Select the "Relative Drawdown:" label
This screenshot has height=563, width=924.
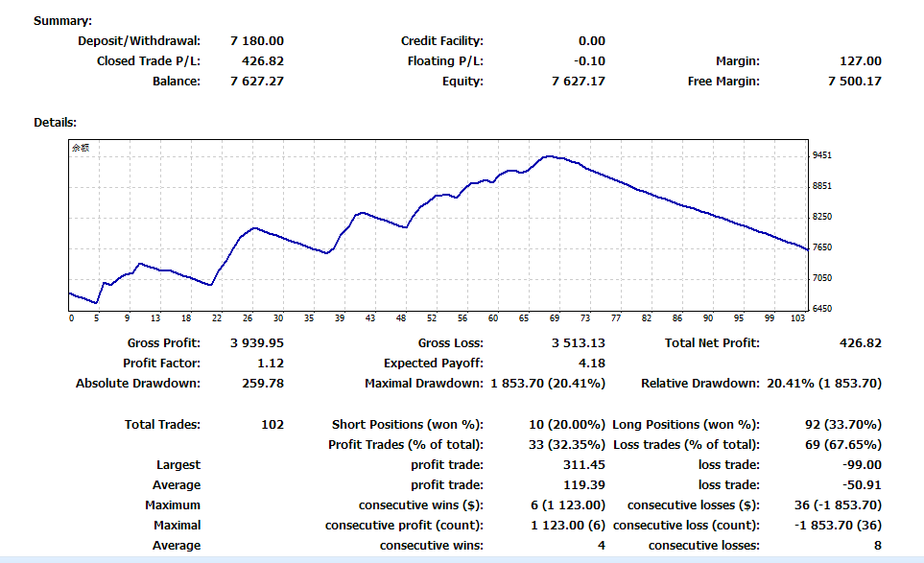(x=700, y=383)
